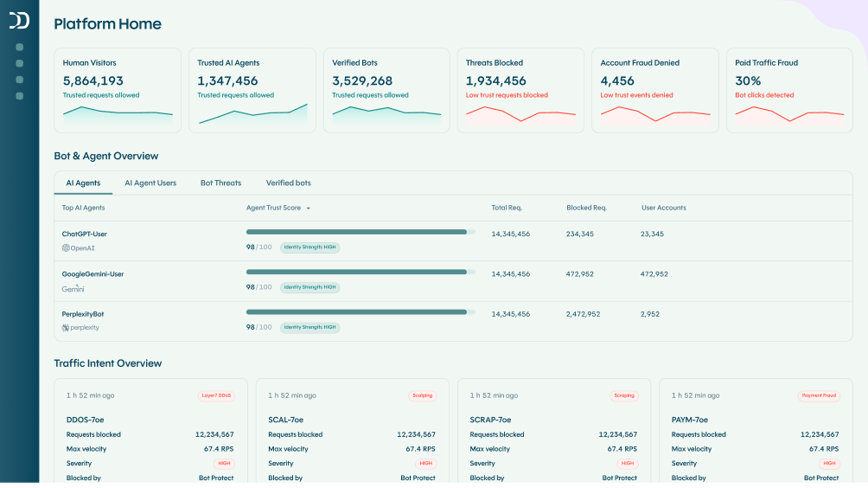Click the User Accounts column header

click(663, 208)
